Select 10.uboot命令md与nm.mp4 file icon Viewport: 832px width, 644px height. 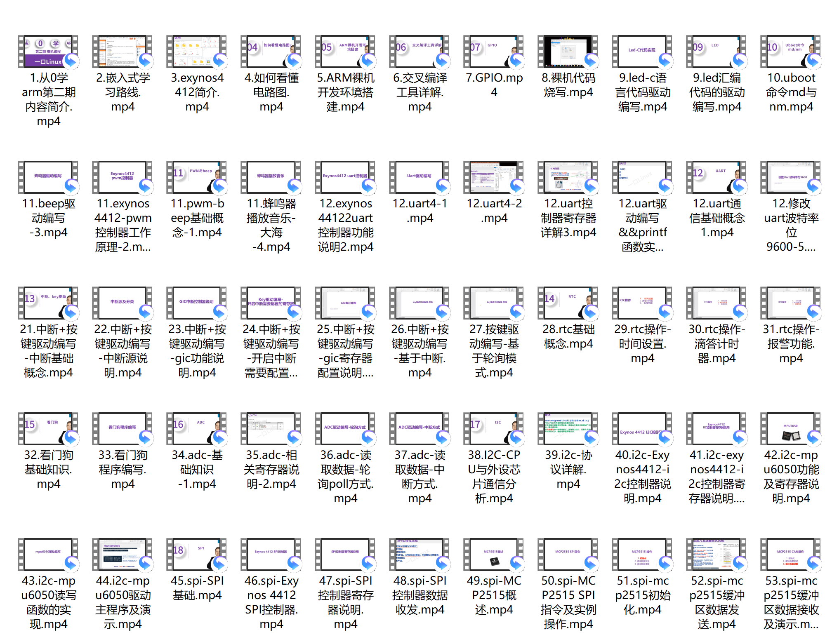(x=791, y=52)
